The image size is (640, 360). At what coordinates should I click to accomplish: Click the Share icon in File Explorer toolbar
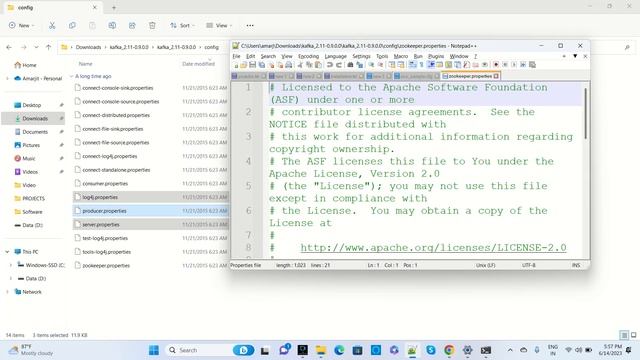coord(132,25)
